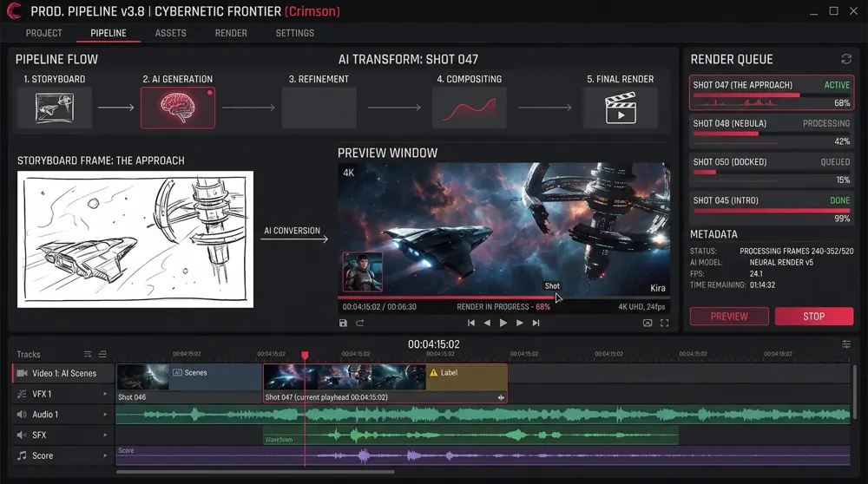Image resolution: width=868 pixels, height=484 pixels.
Task: Skip to end of the clip
Action: (536, 323)
